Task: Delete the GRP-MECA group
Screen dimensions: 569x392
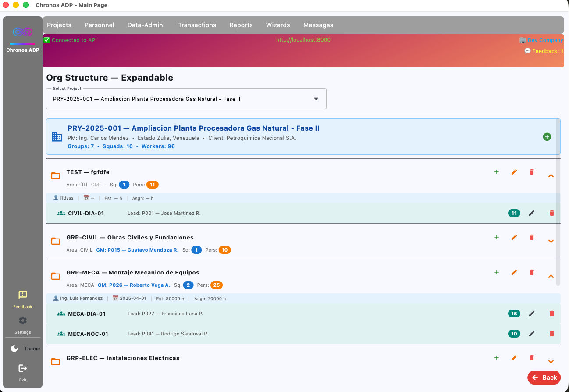Action: click(532, 272)
